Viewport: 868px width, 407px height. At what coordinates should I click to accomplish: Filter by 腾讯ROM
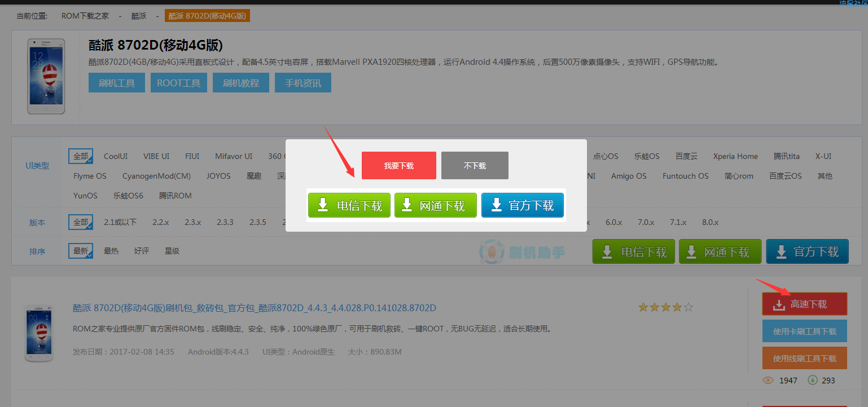pos(175,196)
